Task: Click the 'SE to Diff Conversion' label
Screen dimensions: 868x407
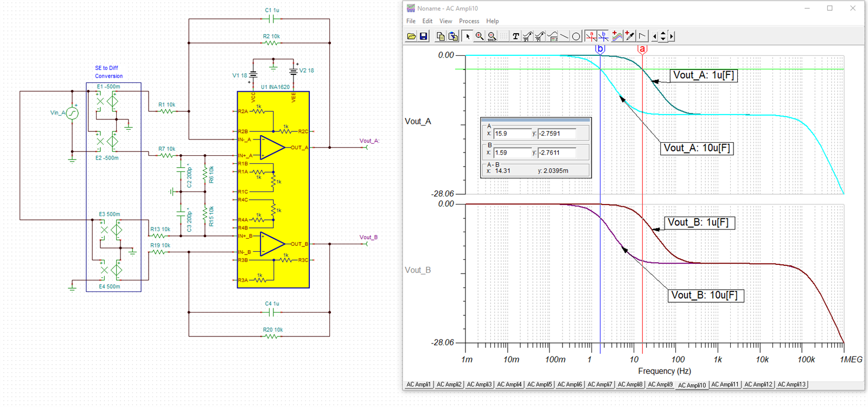Action: pyautogui.click(x=108, y=72)
